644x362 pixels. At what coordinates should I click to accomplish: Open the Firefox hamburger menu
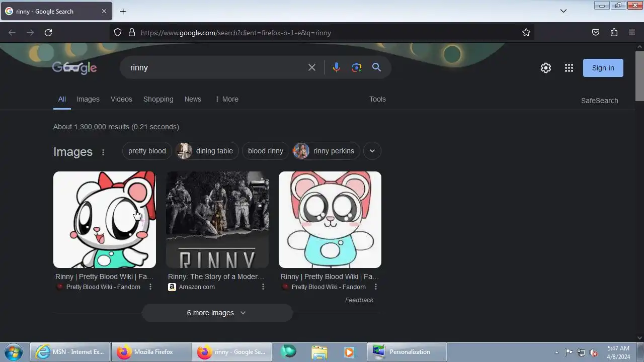[632, 33]
